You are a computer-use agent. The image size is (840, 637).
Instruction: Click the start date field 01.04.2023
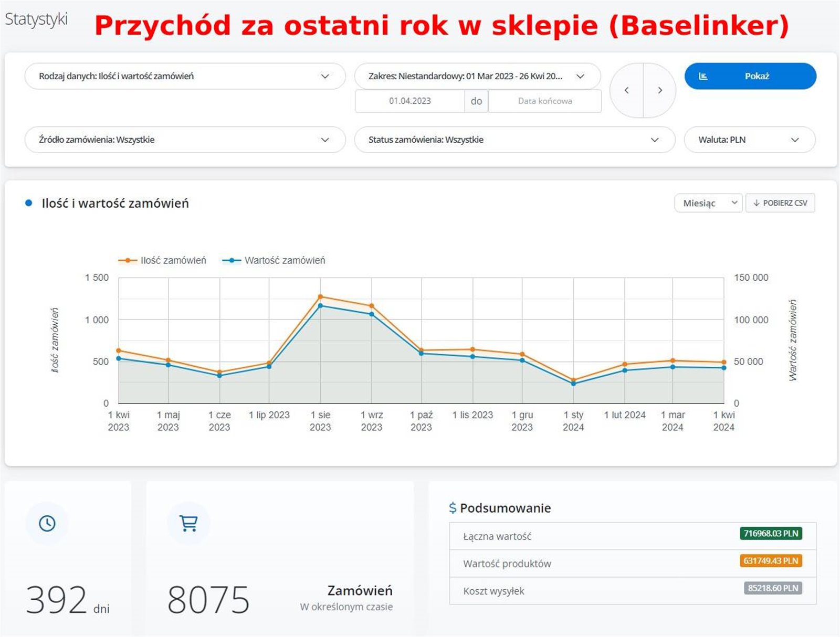pos(409,101)
